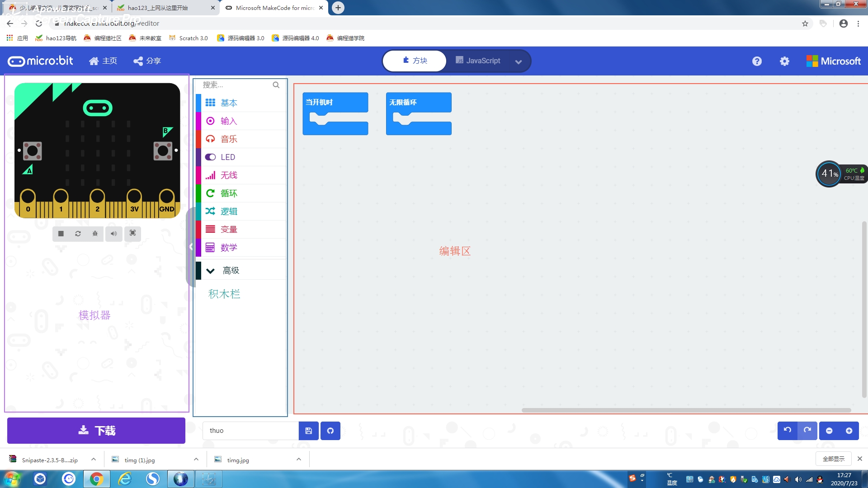
Task: Open the 无线 block category
Action: click(241, 175)
